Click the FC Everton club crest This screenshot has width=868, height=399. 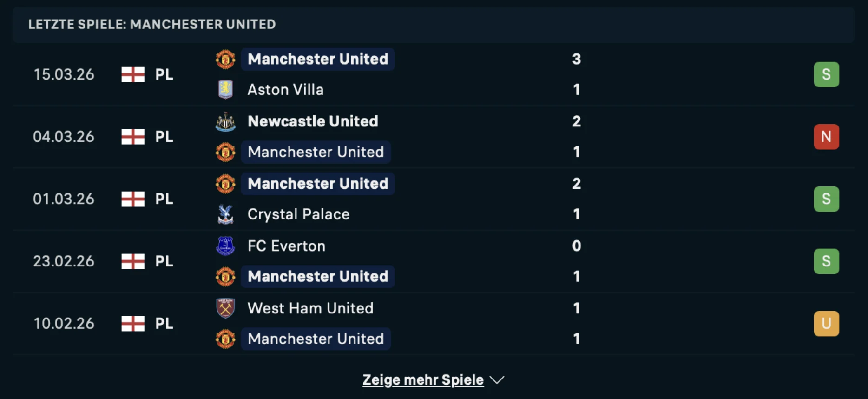click(x=225, y=246)
